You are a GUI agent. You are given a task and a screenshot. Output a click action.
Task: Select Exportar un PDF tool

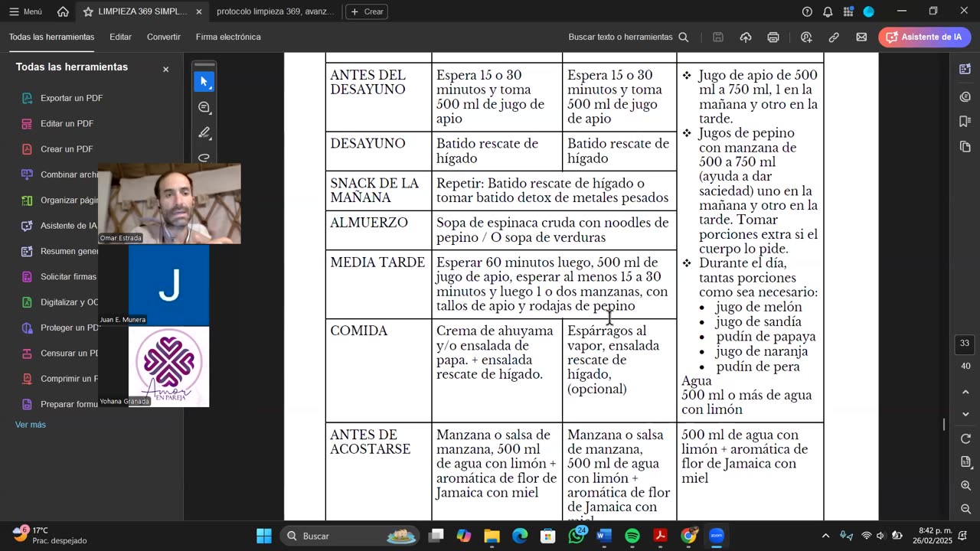point(71,98)
